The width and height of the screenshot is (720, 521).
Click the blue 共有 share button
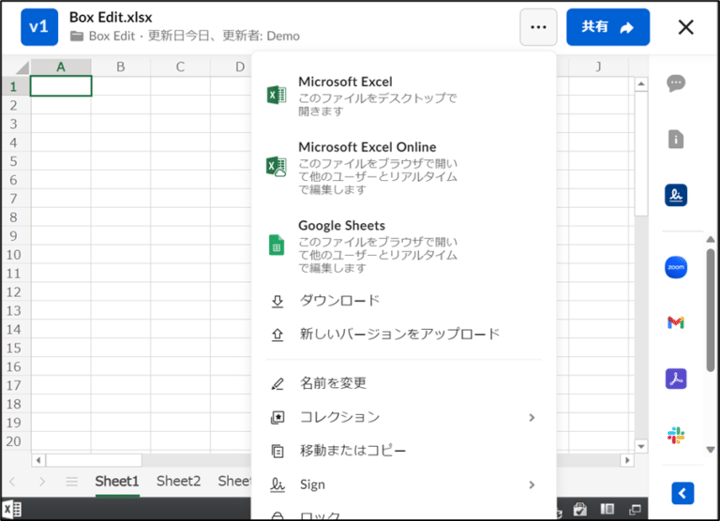pos(607,27)
